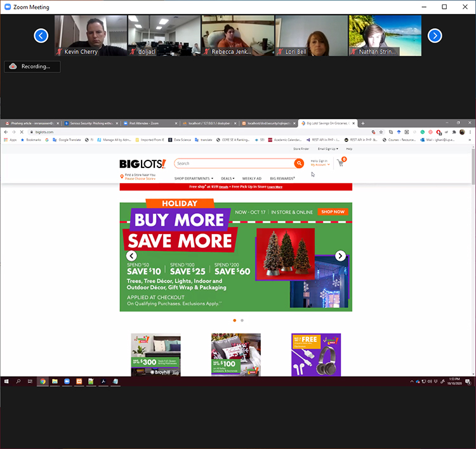Open Store Finder link
This screenshot has width=476, height=449.
[301, 149]
